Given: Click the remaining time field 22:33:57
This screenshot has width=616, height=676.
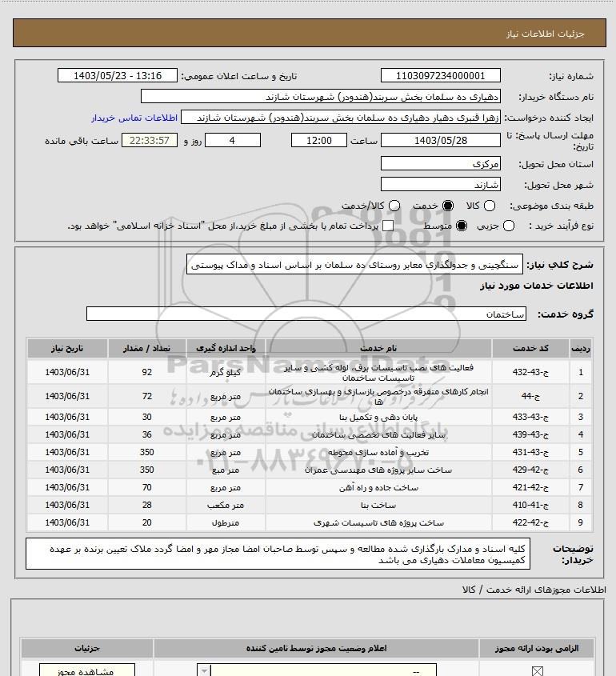Looking at the screenshot, I should 150,140.
